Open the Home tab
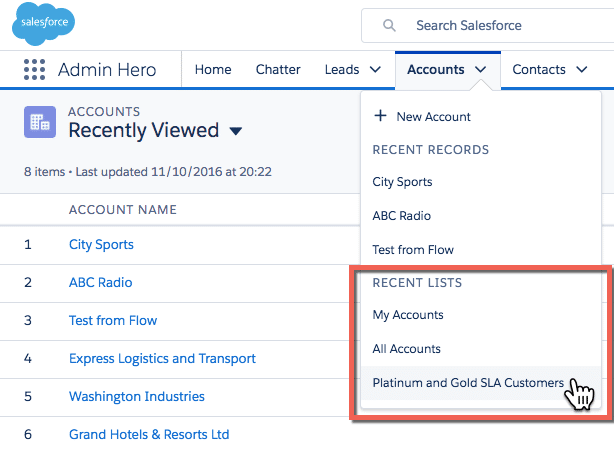The height and width of the screenshot is (454, 614). (x=213, y=69)
